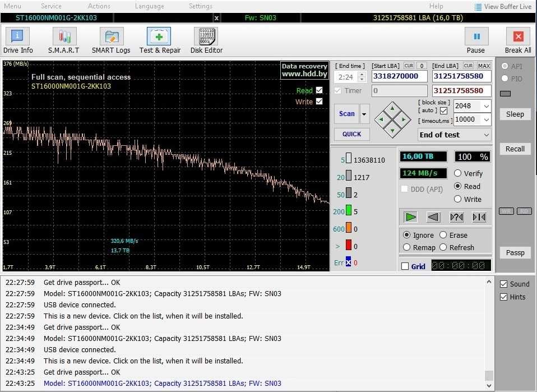This screenshot has height=392, width=537.
Task: Click the Scan button
Action: point(346,114)
